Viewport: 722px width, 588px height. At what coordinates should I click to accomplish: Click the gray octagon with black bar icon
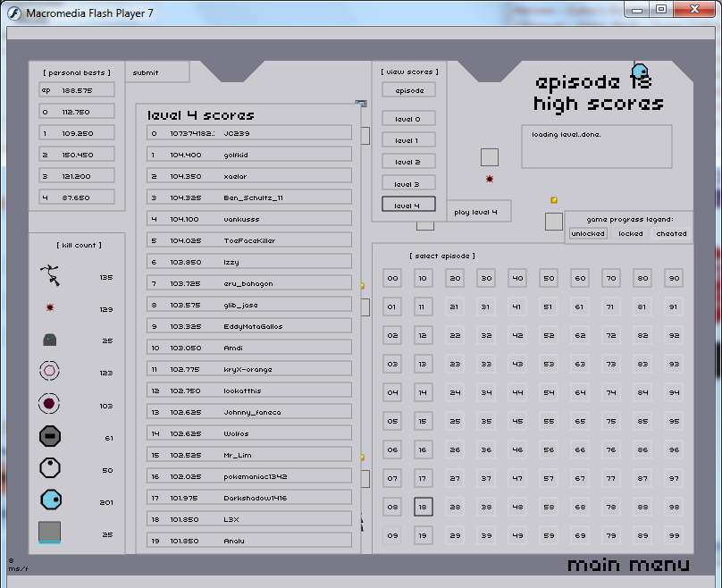point(50,437)
